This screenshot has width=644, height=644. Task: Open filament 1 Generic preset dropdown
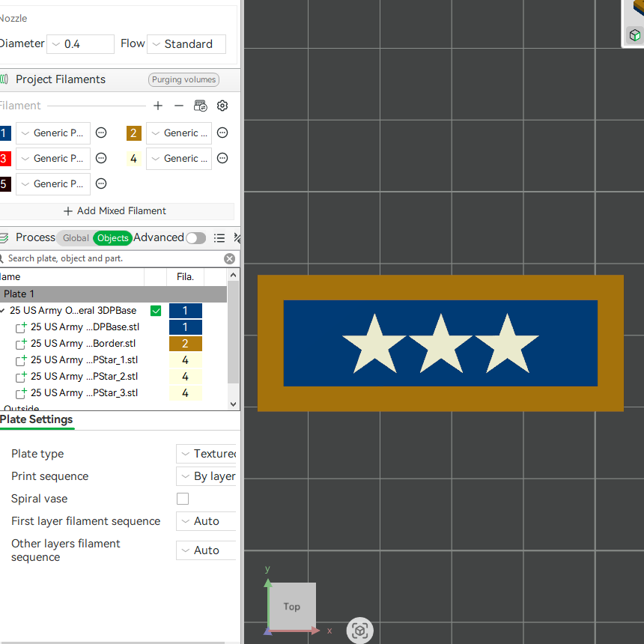point(53,133)
